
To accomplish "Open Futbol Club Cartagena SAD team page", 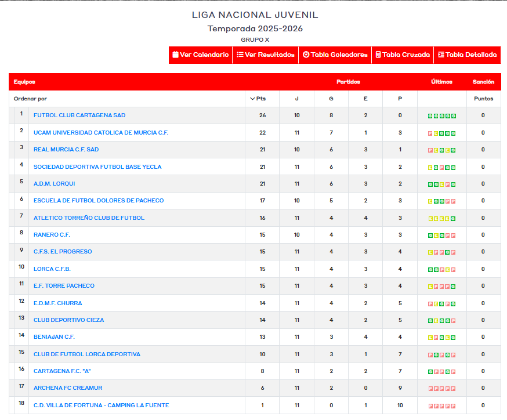I will tap(79, 115).
